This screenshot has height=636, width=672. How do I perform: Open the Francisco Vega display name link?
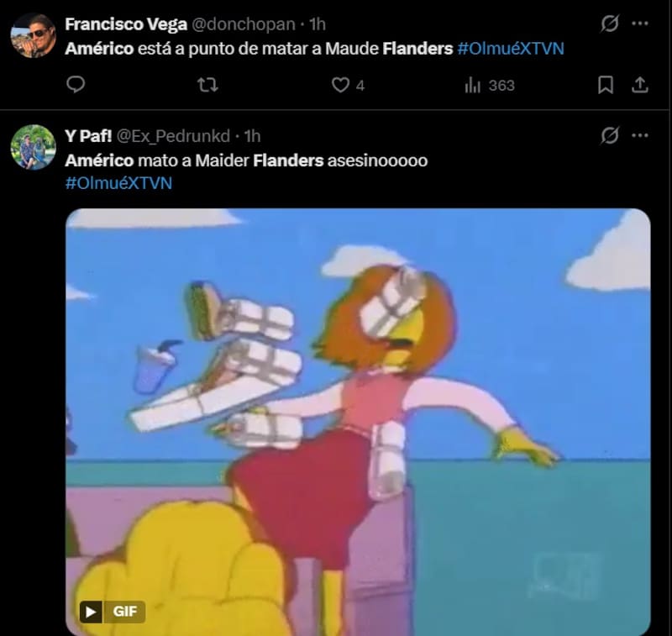(126, 24)
